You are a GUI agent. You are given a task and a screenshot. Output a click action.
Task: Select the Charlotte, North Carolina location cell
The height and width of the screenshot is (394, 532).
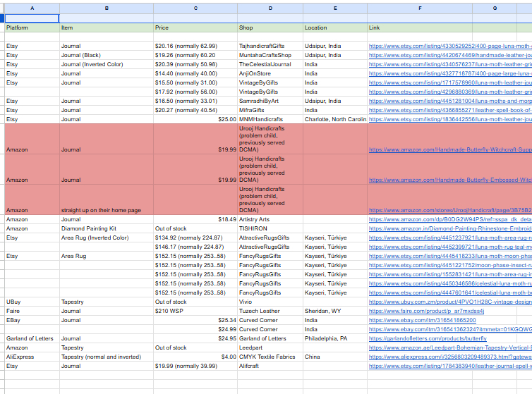(335, 119)
